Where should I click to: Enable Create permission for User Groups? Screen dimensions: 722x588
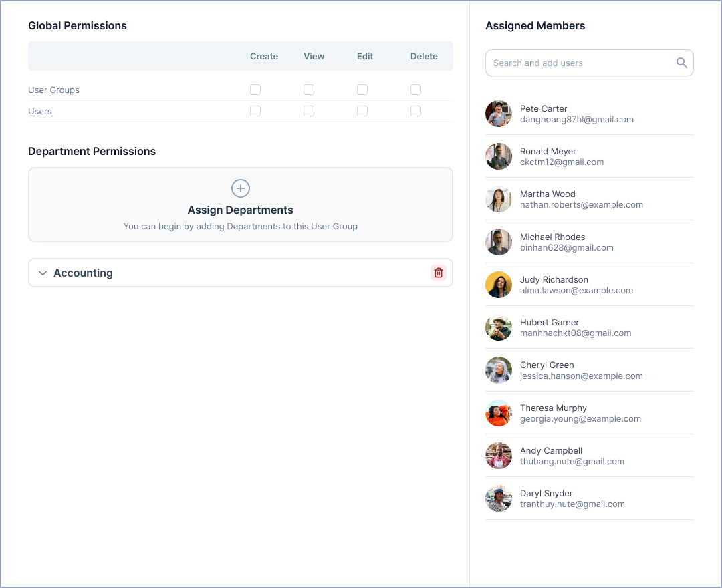pyautogui.click(x=255, y=90)
